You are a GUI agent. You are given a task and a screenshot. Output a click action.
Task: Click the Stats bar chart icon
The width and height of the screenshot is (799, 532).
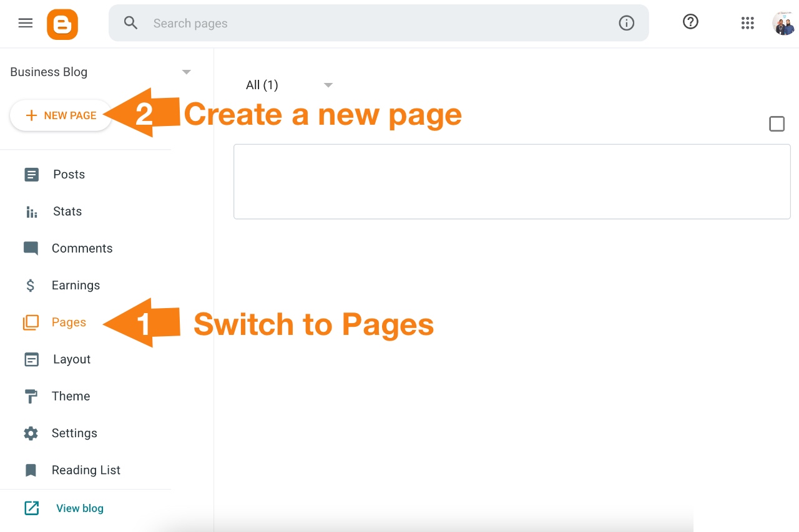[31, 212]
